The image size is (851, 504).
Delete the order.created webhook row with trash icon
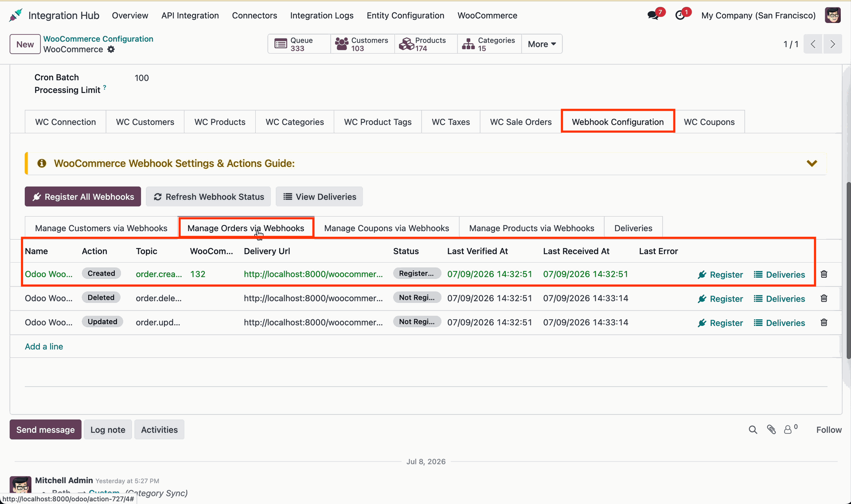click(824, 274)
